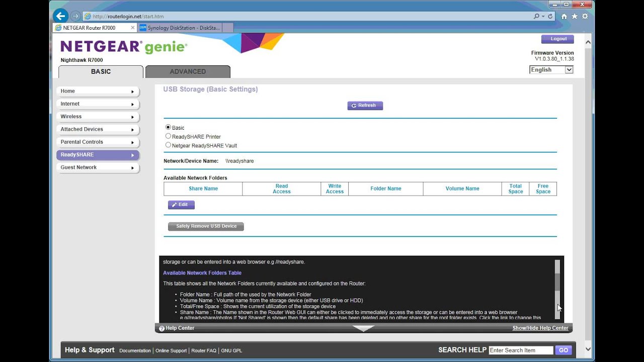Open the browser home icon
The height and width of the screenshot is (362, 644).
pyautogui.click(x=564, y=17)
